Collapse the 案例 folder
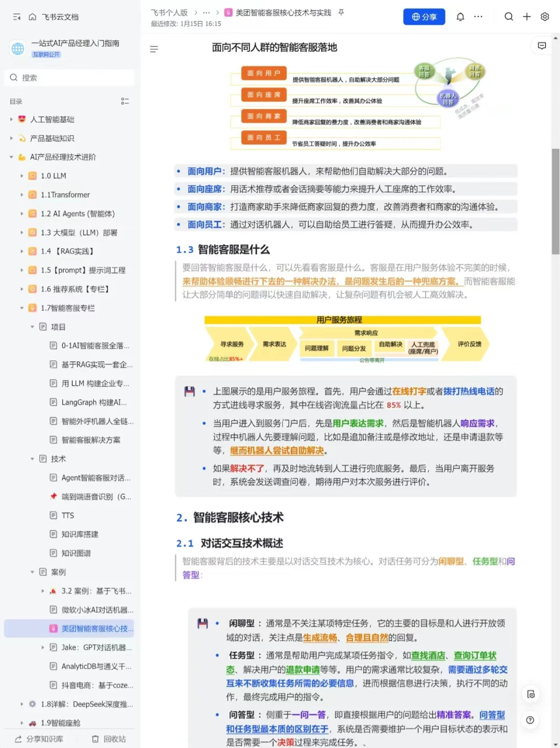The width and height of the screenshot is (560, 748). (x=32, y=572)
